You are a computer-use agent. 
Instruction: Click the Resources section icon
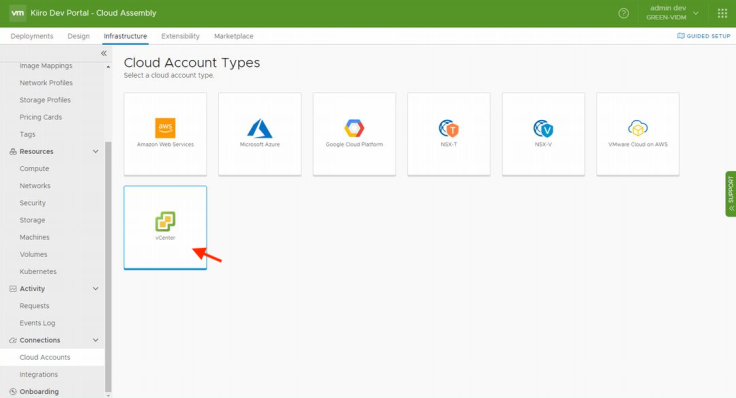click(x=13, y=152)
